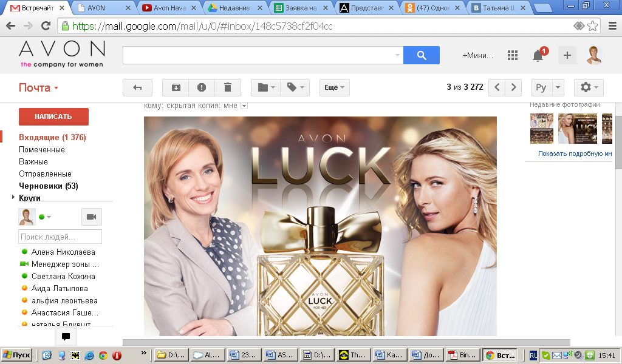
Task: Open the AL... taskbar item
Action: tap(208, 355)
